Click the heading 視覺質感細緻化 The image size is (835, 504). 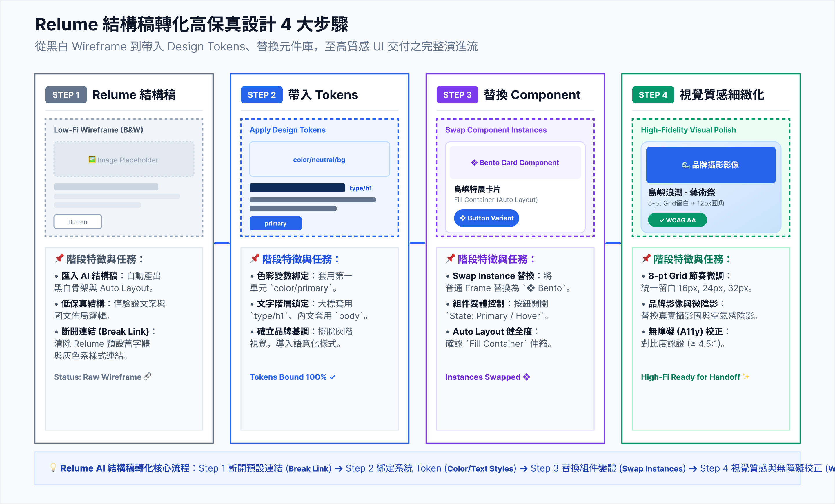tap(722, 95)
